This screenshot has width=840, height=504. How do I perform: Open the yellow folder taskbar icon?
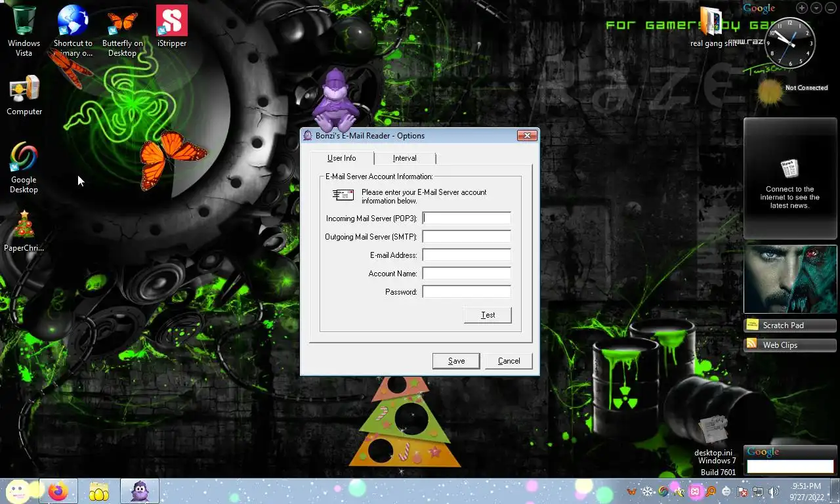tap(98, 491)
